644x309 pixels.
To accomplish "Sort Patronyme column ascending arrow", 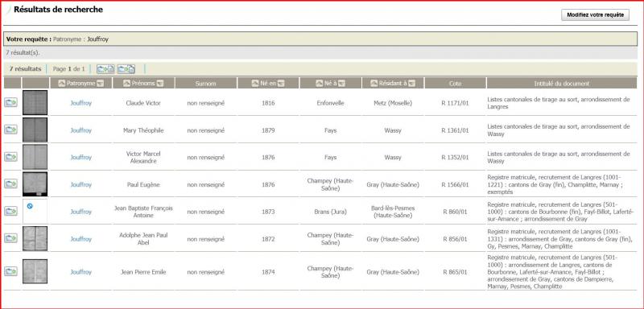I will pos(62,84).
